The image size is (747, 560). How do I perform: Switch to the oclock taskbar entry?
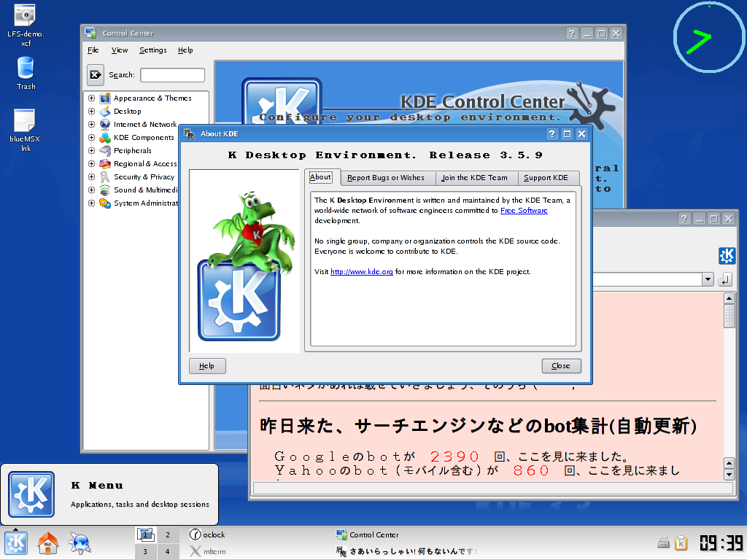pos(207,534)
